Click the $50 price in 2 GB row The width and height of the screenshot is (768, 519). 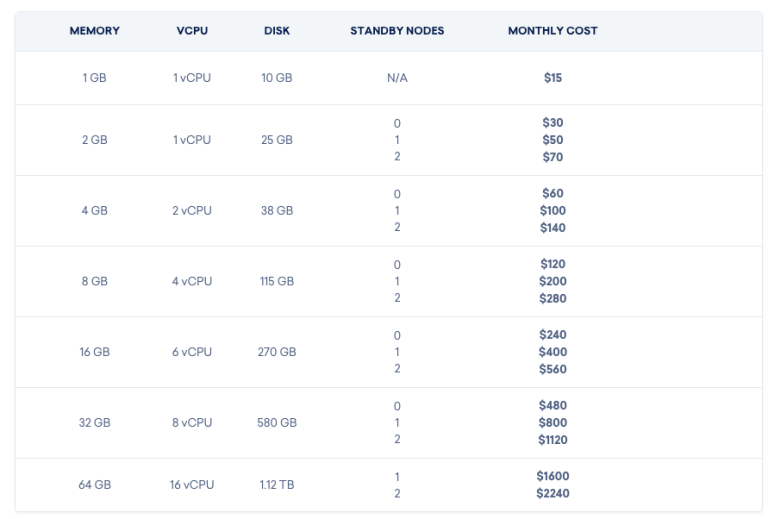[552, 140]
